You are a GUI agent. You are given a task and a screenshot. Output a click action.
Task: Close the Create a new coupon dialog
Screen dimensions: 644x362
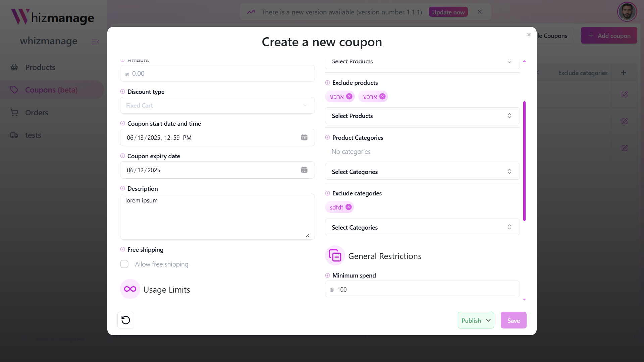coord(529,35)
